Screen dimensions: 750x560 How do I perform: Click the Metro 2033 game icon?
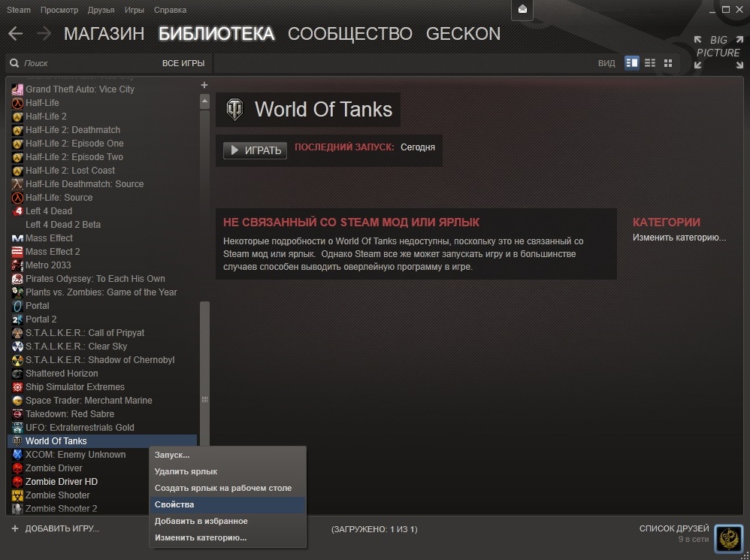tap(17, 265)
